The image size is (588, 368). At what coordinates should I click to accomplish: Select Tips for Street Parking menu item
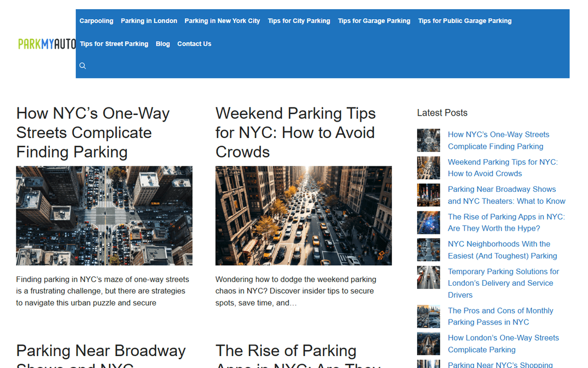pos(114,44)
